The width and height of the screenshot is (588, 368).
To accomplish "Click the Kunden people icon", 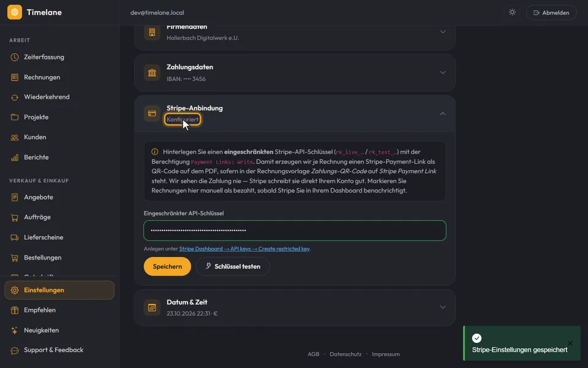I will click(15, 137).
